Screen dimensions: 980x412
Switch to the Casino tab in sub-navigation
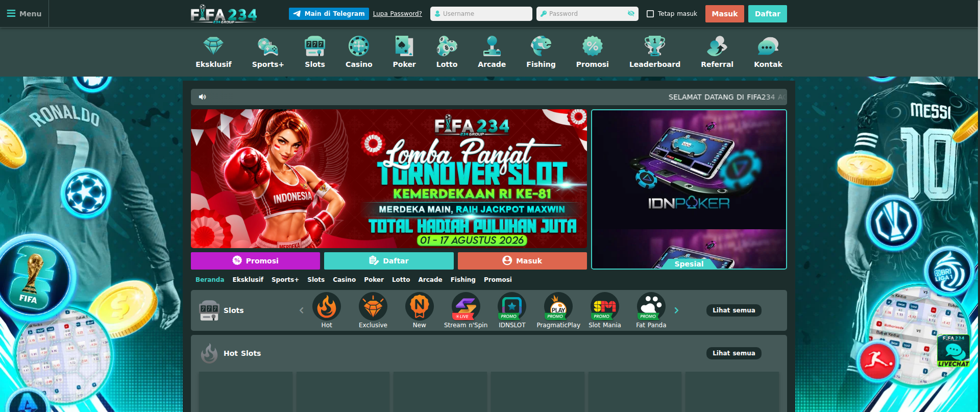tap(345, 280)
